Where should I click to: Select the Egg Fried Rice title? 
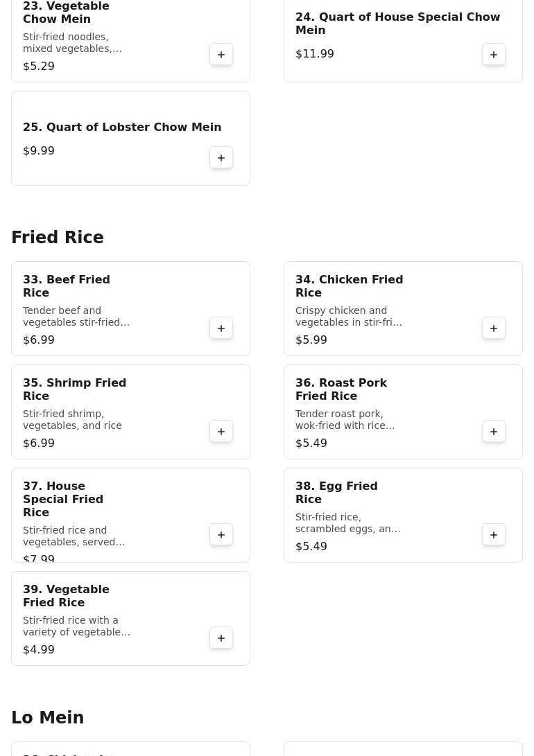pos(336,493)
